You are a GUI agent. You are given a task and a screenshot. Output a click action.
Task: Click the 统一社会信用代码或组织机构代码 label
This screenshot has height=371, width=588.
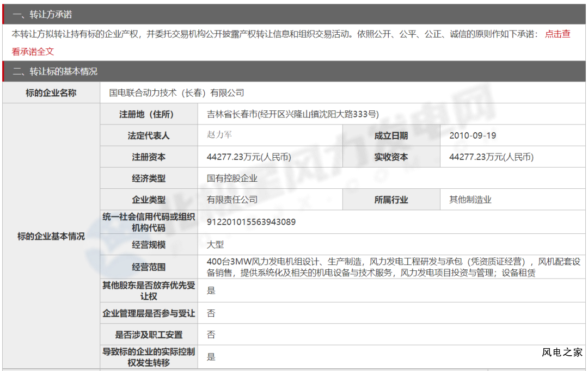tap(149, 222)
